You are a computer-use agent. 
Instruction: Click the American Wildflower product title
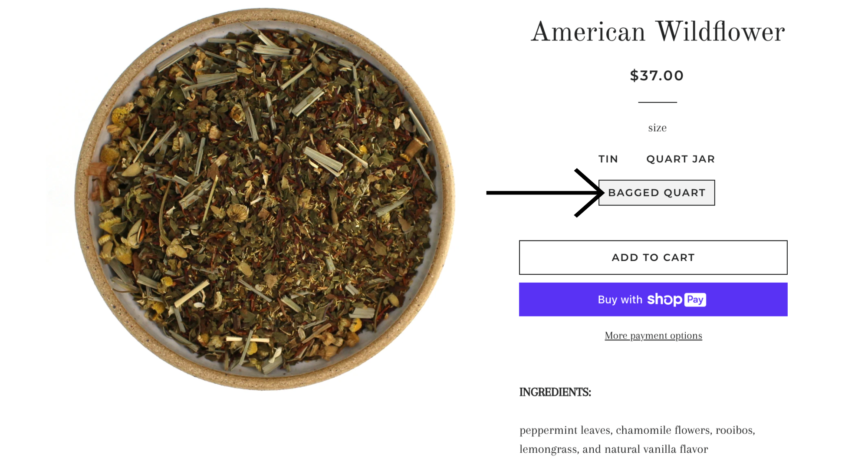coord(658,32)
